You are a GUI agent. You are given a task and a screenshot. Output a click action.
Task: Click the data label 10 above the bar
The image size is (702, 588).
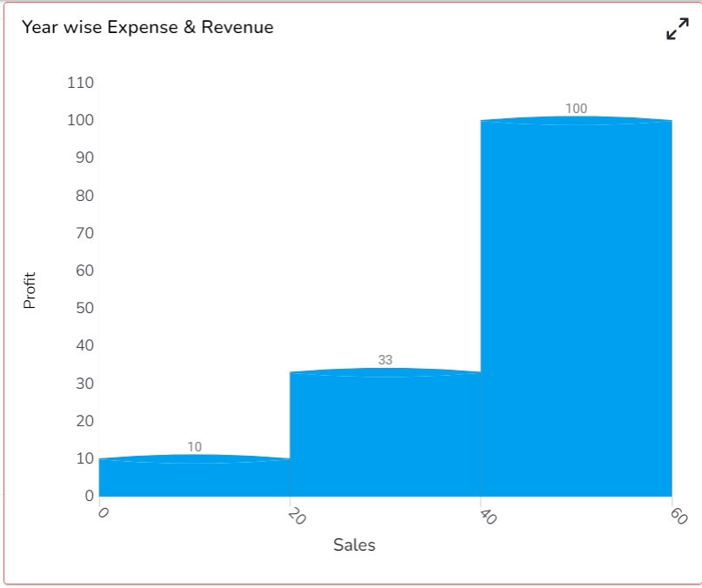pos(194,446)
